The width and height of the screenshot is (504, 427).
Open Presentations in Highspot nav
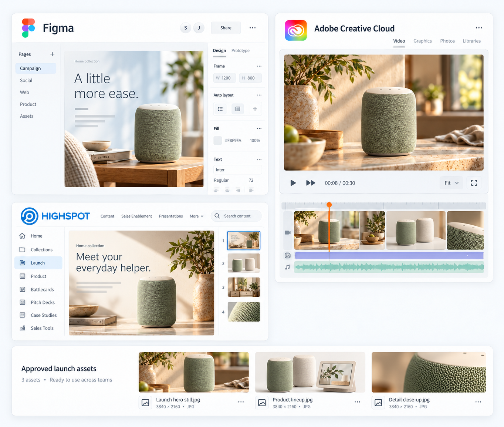click(x=171, y=216)
